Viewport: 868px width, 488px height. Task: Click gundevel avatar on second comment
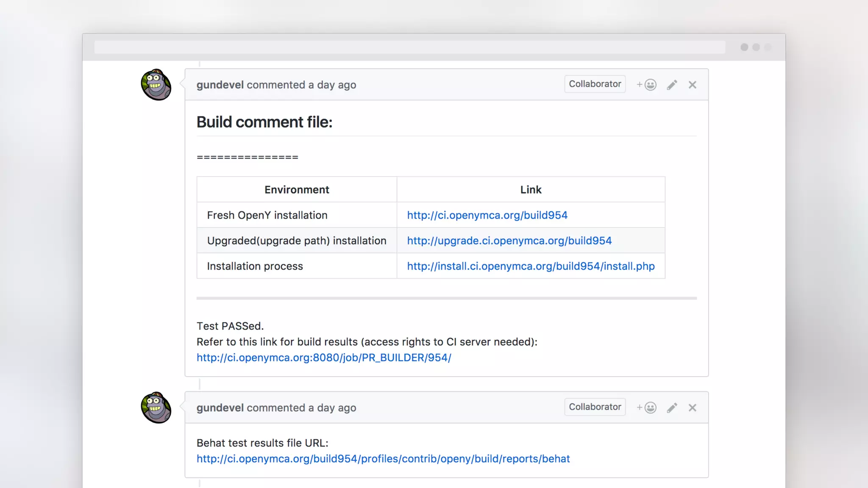(156, 408)
